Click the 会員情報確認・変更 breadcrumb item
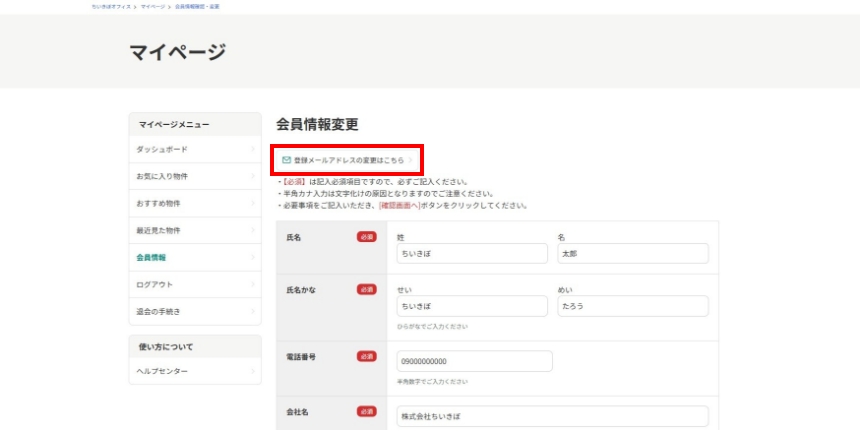The image size is (860, 431). click(x=197, y=6)
